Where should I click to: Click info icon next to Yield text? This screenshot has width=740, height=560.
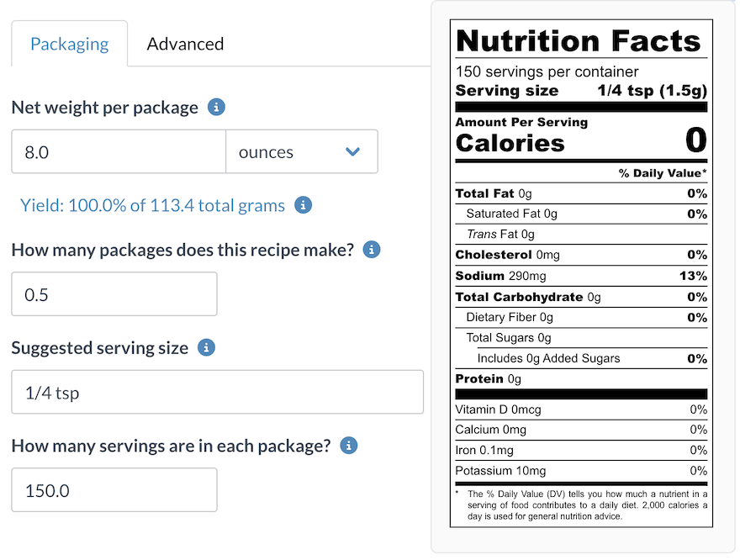point(304,205)
